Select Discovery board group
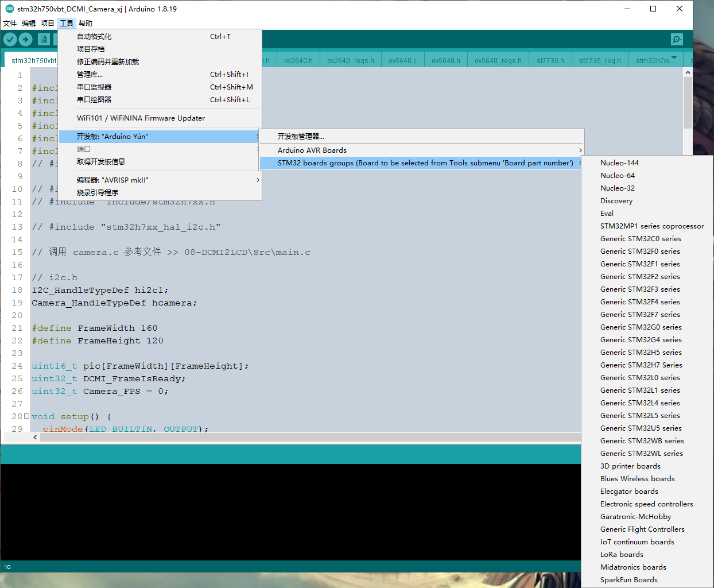This screenshot has width=714, height=588. coord(616,200)
